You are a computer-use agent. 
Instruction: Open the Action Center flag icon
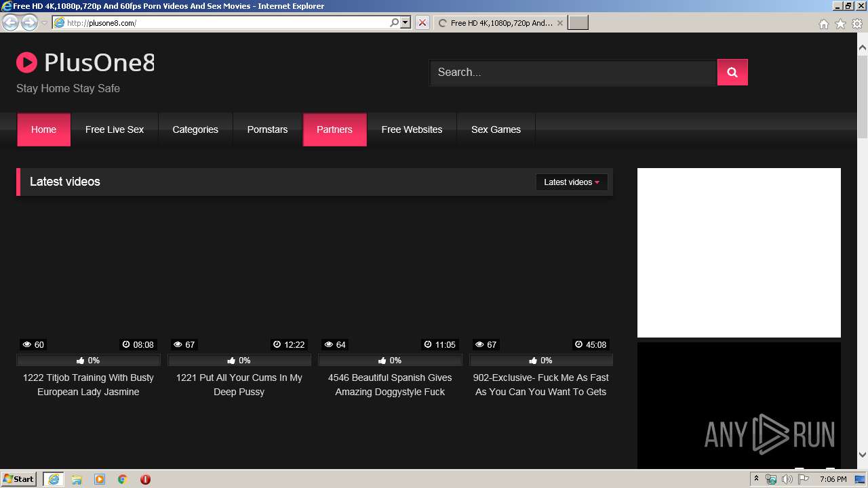(804, 479)
